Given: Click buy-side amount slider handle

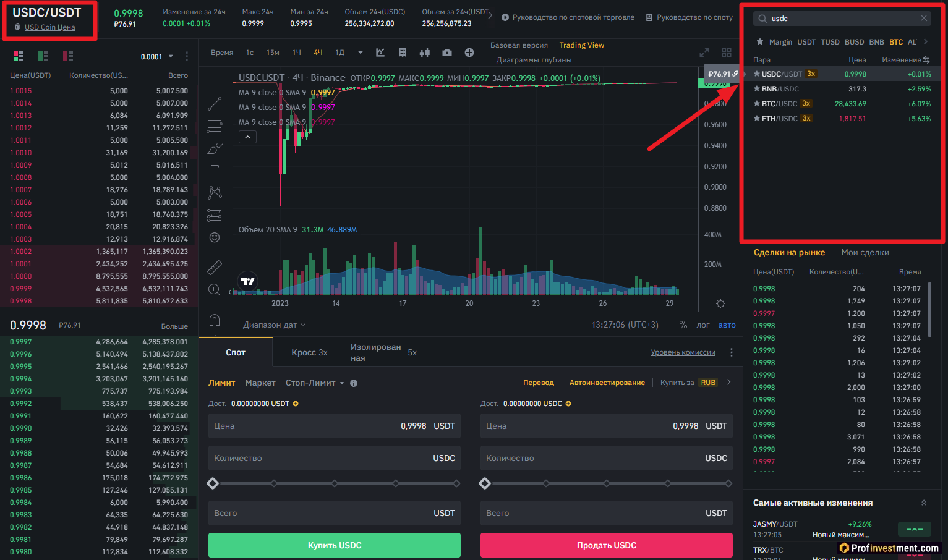Looking at the screenshot, I should 213,483.
